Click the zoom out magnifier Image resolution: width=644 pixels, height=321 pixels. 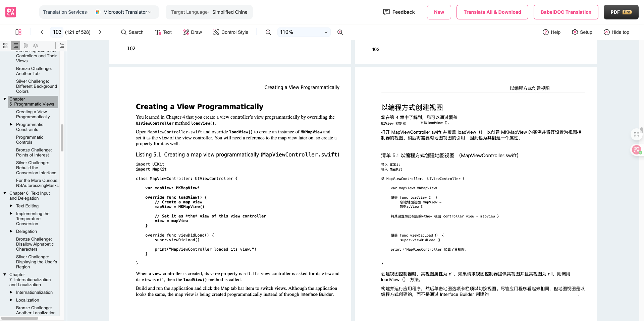pos(268,32)
